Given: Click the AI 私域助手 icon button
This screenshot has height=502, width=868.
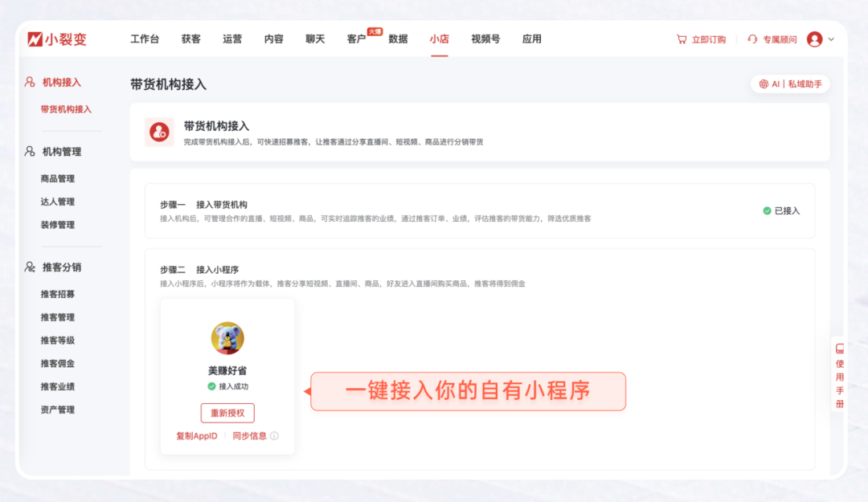Looking at the screenshot, I should point(763,84).
